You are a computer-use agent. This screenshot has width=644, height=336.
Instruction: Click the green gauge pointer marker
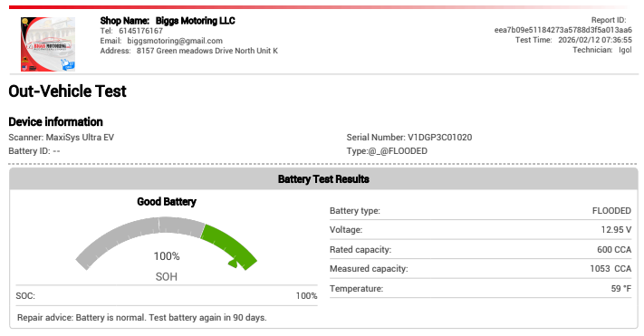coord(233,263)
